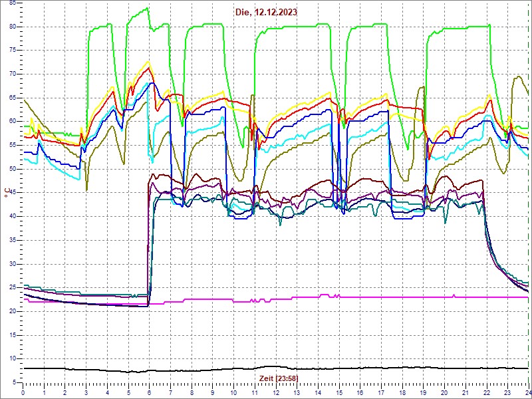This screenshot has width=532, height=399.
Task: Click hour 22 on the time axis
Action: (x=487, y=391)
